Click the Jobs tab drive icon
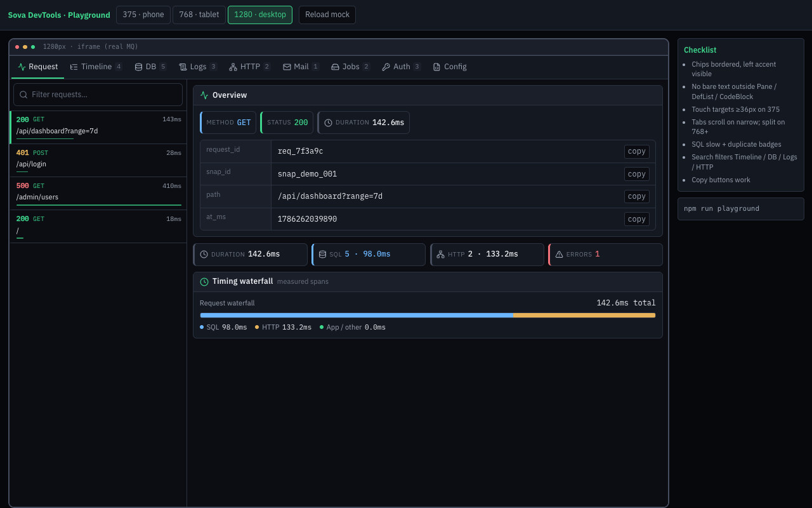 pos(335,67)
